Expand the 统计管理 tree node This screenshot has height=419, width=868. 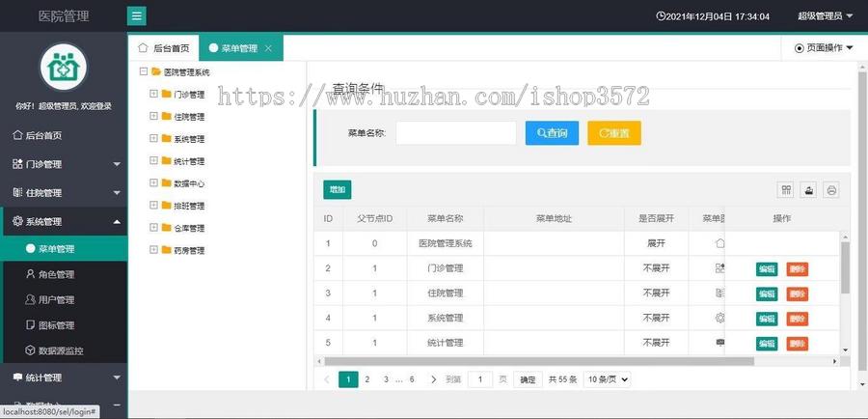coord(154,160)
